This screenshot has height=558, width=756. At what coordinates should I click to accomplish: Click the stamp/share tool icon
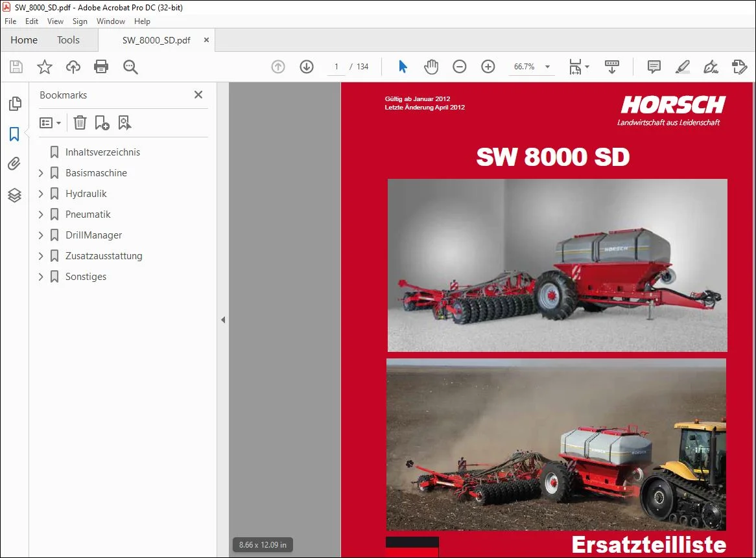coord(739,67)
